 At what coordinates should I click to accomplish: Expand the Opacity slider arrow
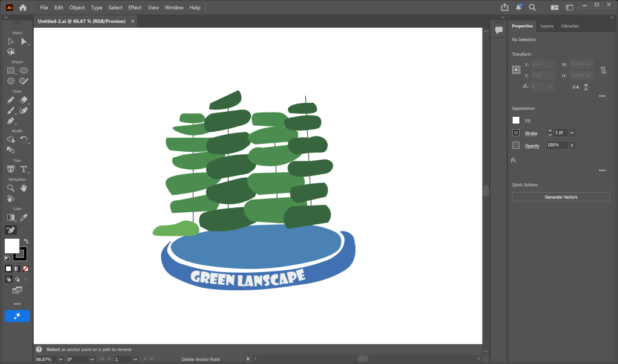[572, 145]
